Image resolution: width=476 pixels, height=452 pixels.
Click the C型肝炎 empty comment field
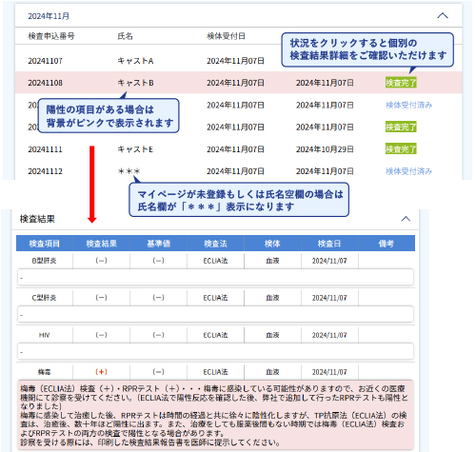(x=216, y=314)
